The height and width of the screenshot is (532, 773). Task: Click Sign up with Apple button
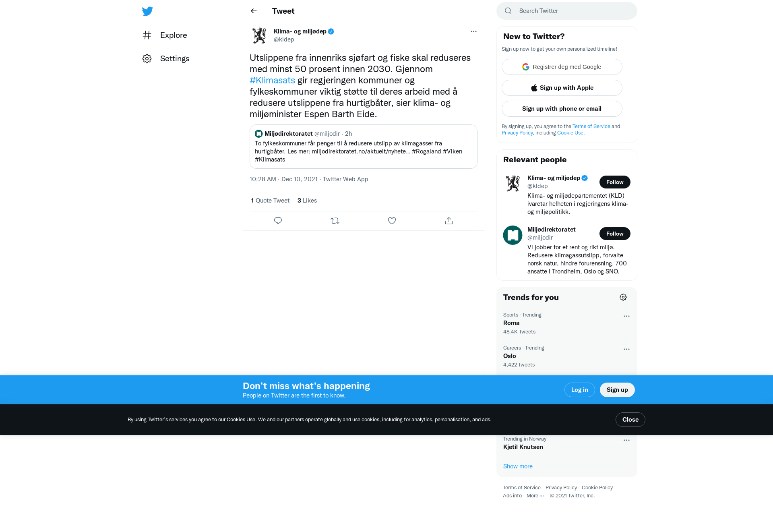pos(562,88)
